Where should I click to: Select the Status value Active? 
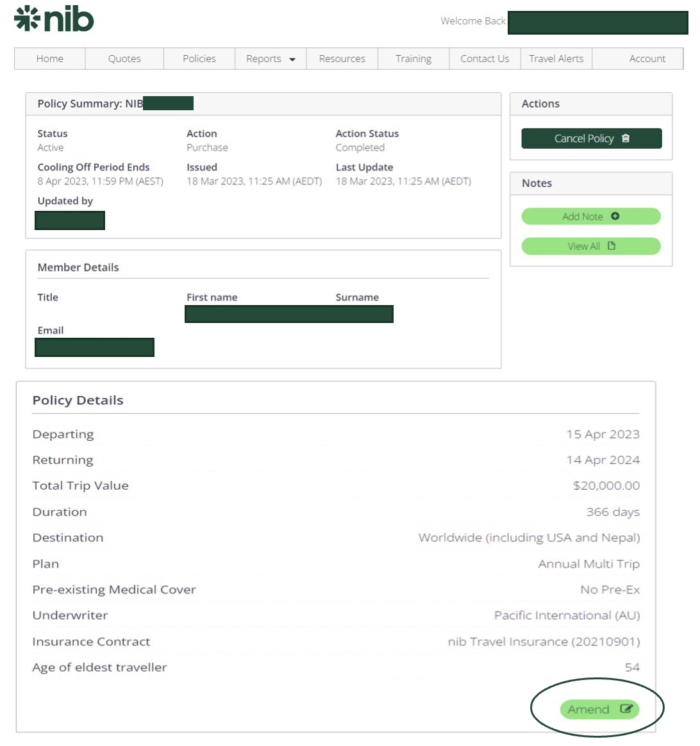coord(51,147)
